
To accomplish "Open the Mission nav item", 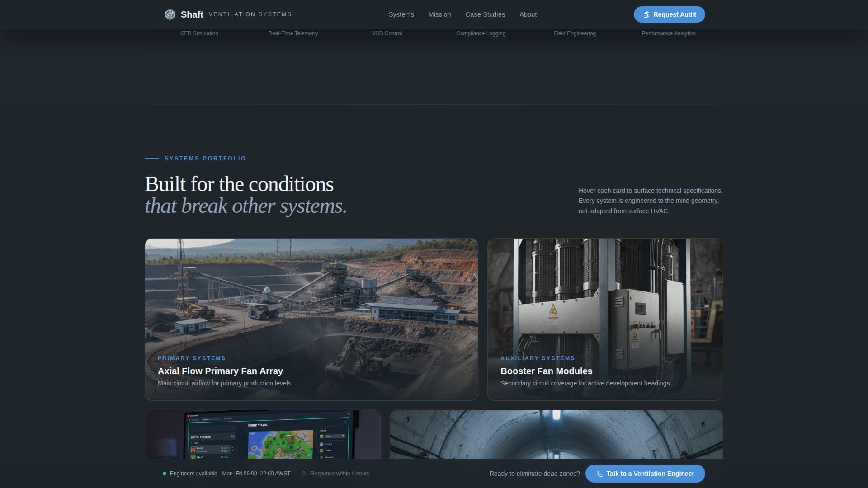I will (439, 14).
